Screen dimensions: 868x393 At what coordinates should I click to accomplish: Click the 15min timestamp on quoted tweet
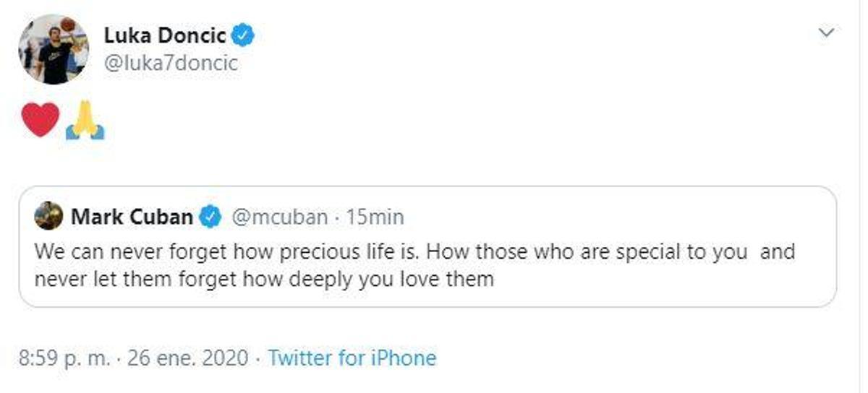click(x=375, y=216)
